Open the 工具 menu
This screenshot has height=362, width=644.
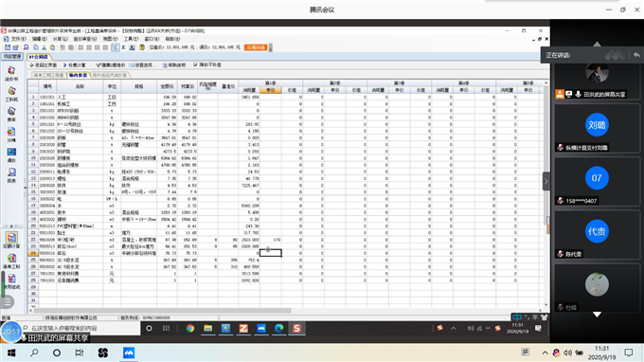[132, 39]
